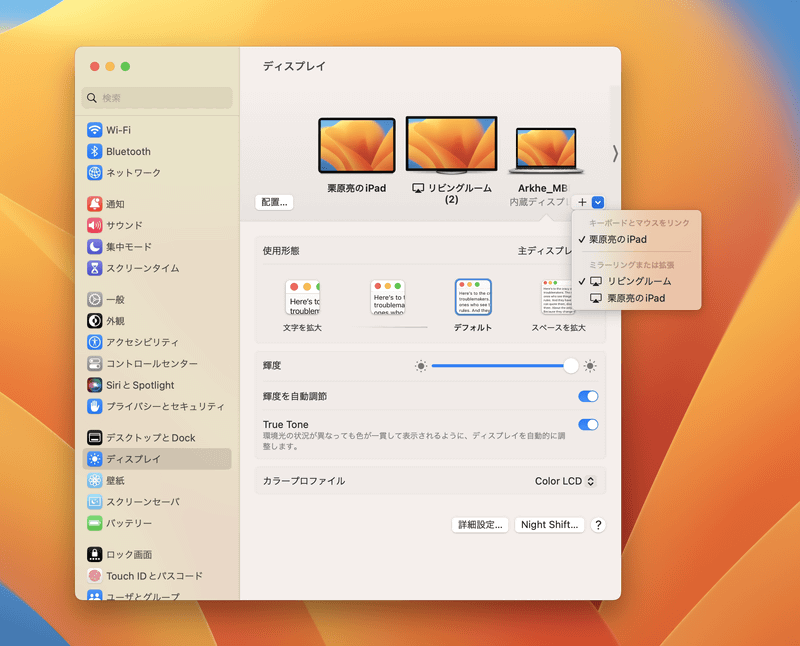Click the right arrow beside display thumbnails
This screenshot has width=800, height=646.
[617, 153]
